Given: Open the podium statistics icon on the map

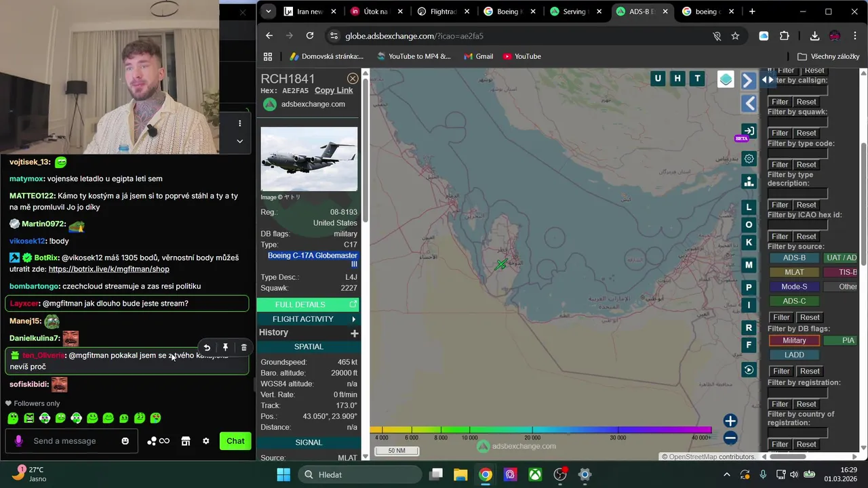Looking at the screenshot, I should (749, 181).
